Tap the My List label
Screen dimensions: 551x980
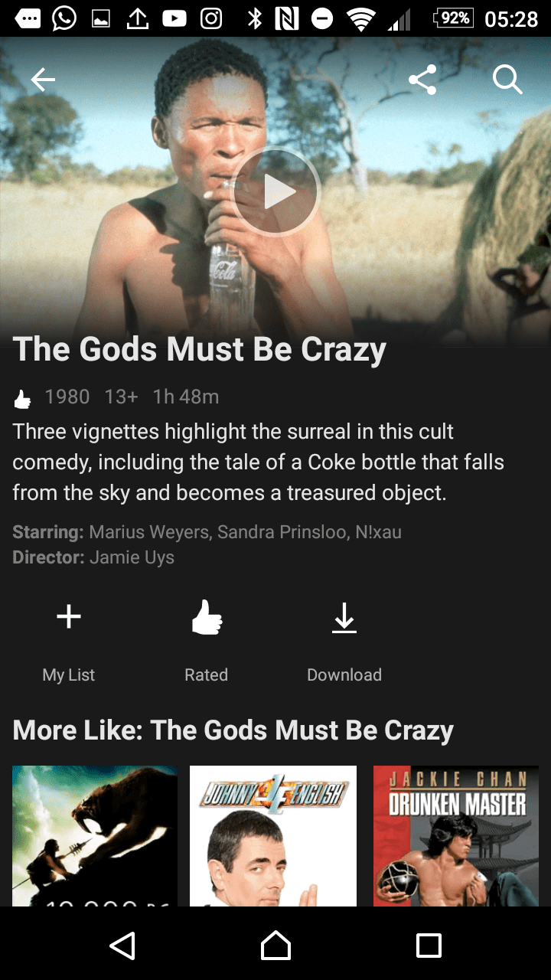pos(69,675)
